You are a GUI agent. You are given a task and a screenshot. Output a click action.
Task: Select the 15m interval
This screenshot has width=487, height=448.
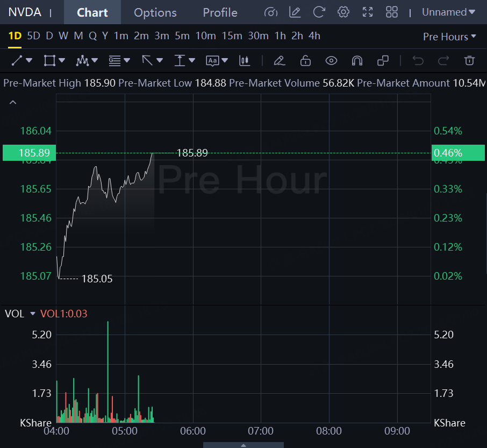click(232, 36)
